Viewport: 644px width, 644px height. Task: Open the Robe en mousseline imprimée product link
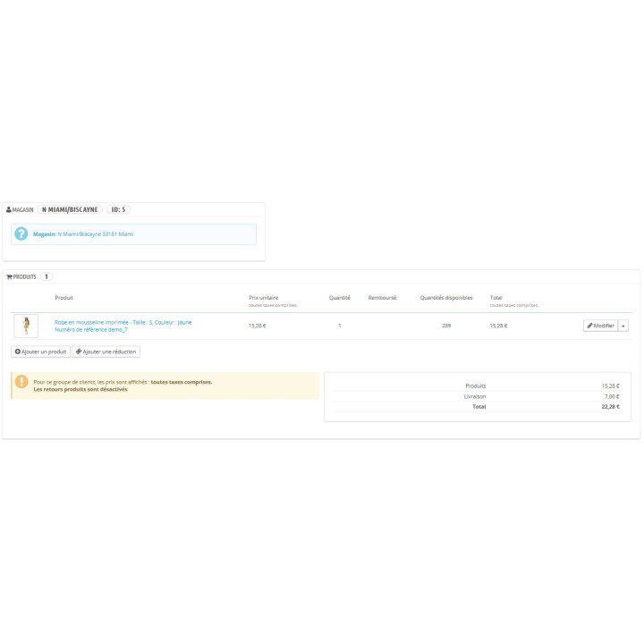coord(123,322)
